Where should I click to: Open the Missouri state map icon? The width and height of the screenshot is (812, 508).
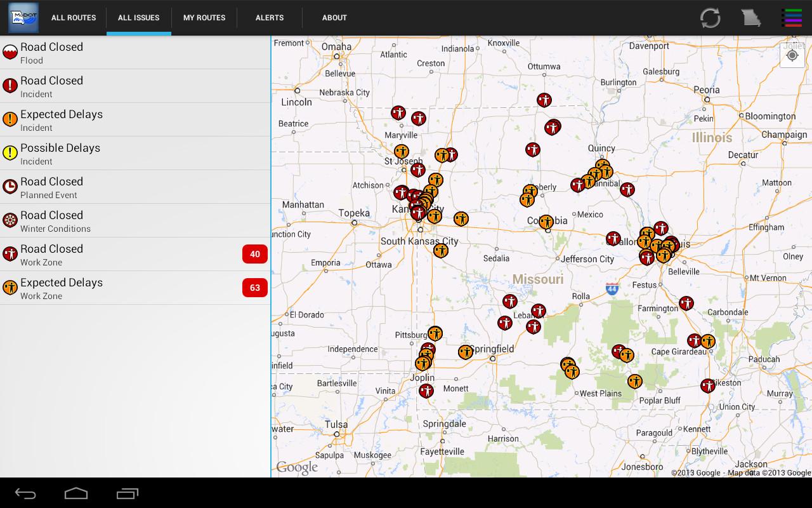pos(751,18)
